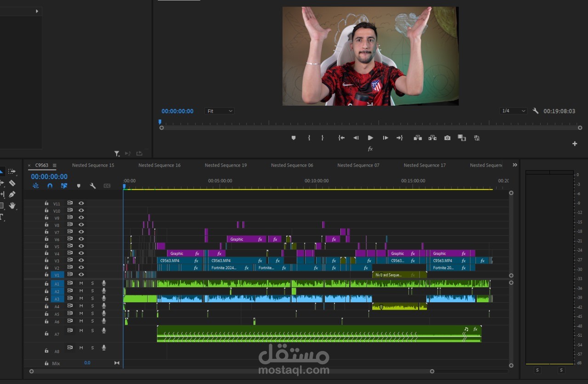588x384 pixels.
Task: Toggle insert sequences as nests option
Action: (36, 186)
